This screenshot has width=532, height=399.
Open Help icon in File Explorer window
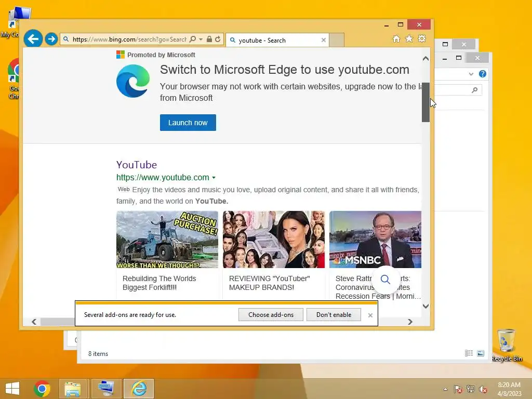483,74
